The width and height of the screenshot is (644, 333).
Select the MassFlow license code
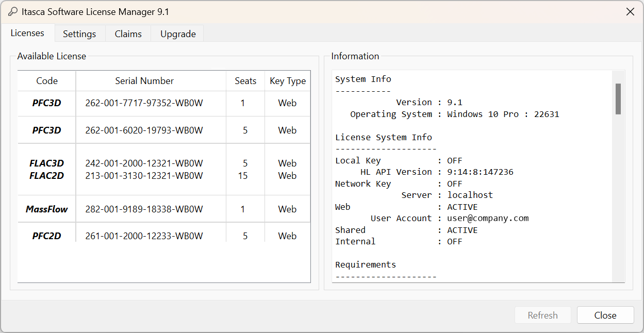tap(47, 209)
